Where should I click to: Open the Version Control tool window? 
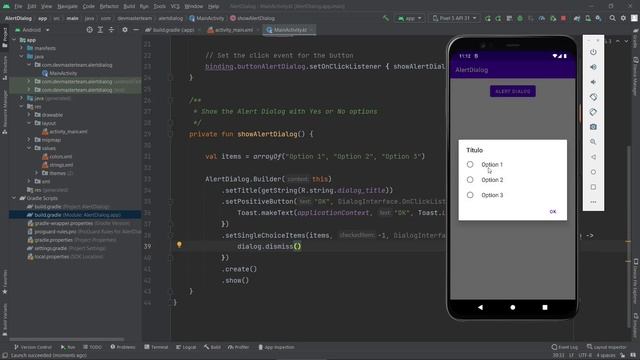(33, 347)
